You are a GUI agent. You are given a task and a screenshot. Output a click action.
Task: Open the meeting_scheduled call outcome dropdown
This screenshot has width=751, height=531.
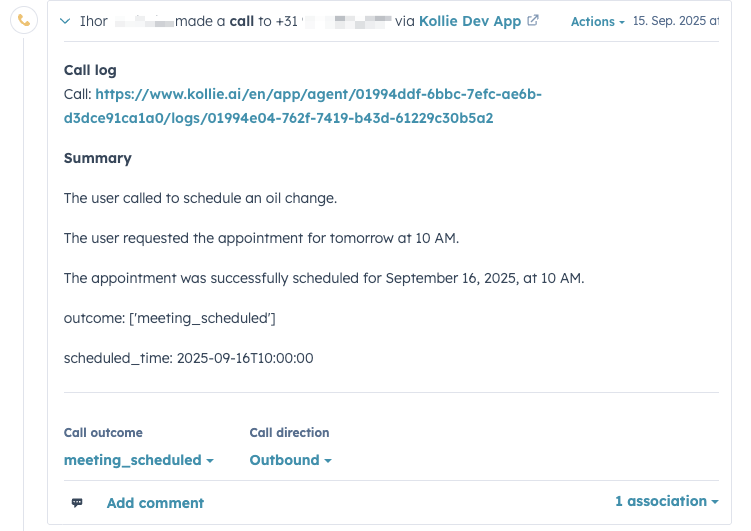coord(138,460)
